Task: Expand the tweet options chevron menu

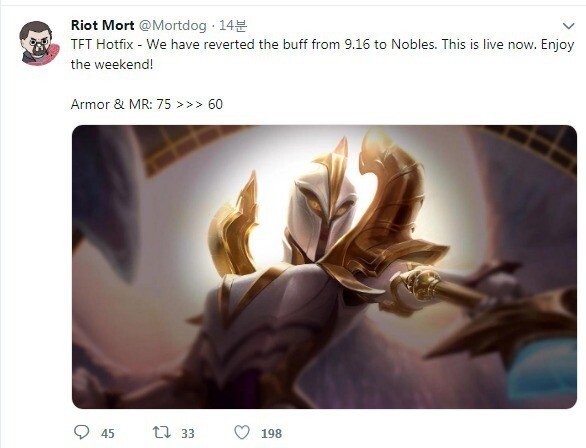Action: (x=568, y=26)
